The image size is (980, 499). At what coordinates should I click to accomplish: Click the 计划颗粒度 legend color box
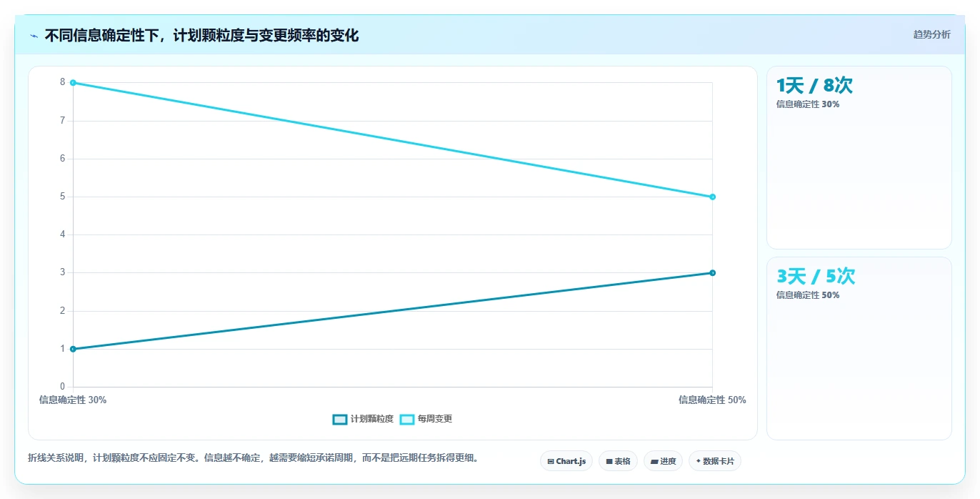[340, 419]
